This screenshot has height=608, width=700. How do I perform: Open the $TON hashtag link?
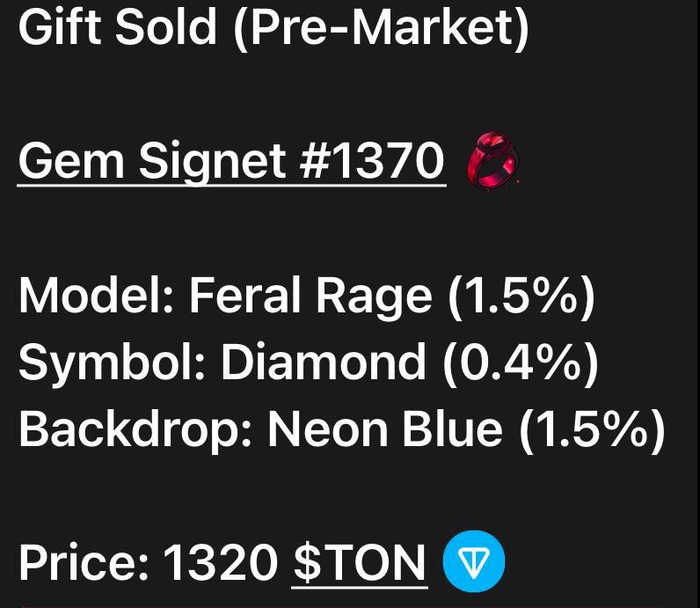(360, 562)
